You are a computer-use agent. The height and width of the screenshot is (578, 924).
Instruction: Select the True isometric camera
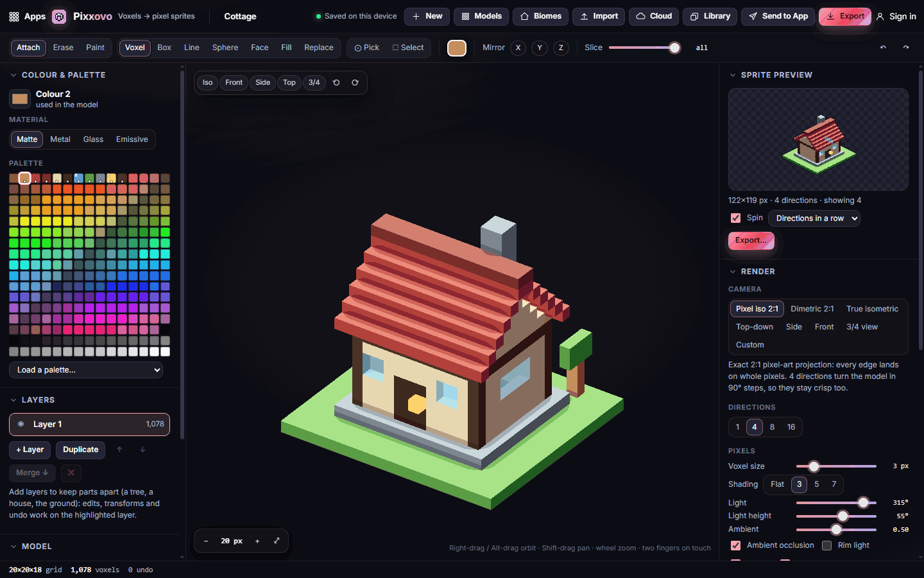point(872,309)
